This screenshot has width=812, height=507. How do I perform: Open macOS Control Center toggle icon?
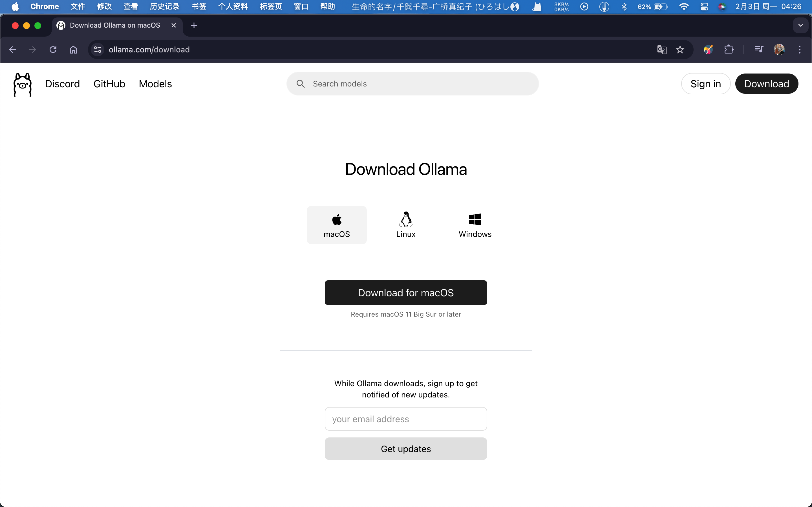tap(704, 7)
